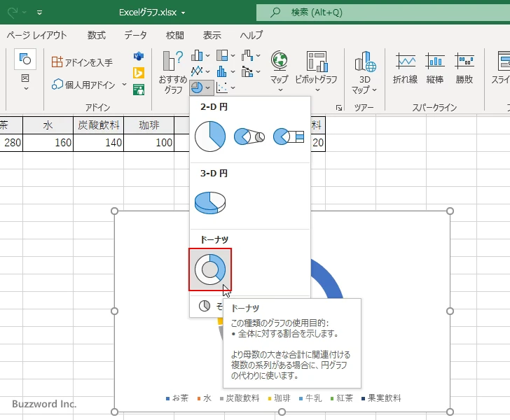Click the chart's bottom-center resize handle
The image size is (510, 420).
[282, 412]
